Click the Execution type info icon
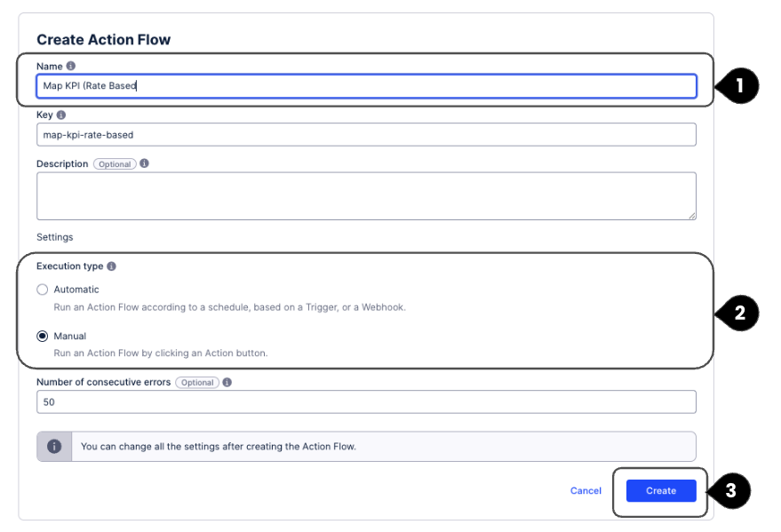Screen dimensions: 781x532 pos(112,266)
